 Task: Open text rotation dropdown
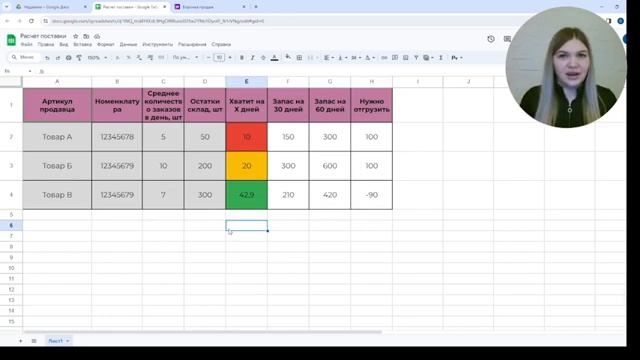[x=370, y=58]
